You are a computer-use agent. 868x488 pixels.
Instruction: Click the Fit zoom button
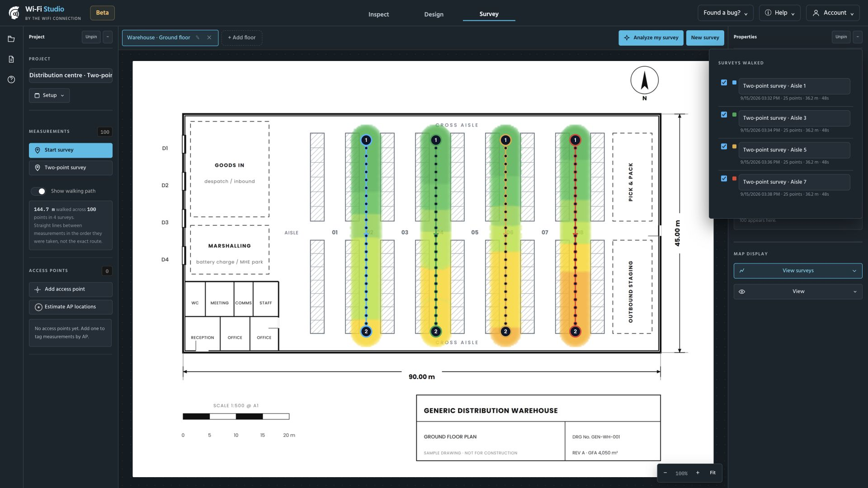point(712,473)
